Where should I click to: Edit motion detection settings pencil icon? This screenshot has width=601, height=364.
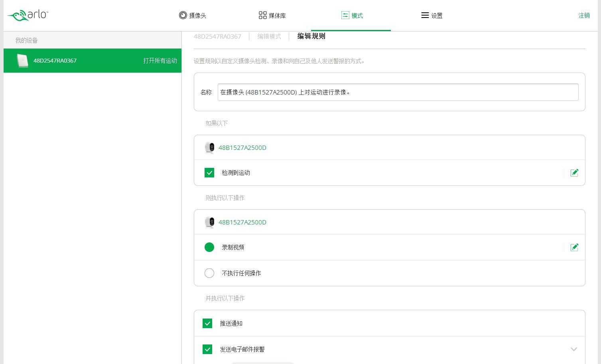(x=574, y=173)
